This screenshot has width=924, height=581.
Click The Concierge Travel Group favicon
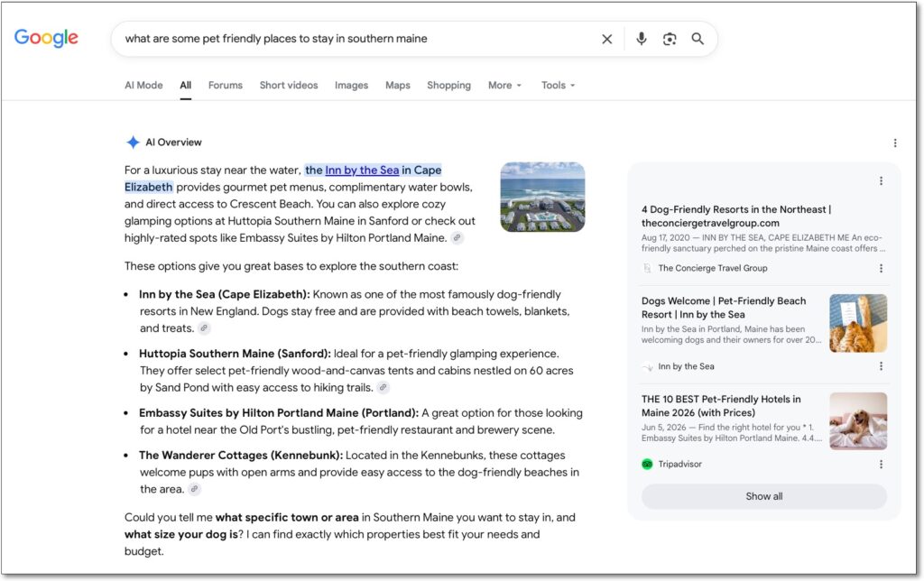click(647, 268)
